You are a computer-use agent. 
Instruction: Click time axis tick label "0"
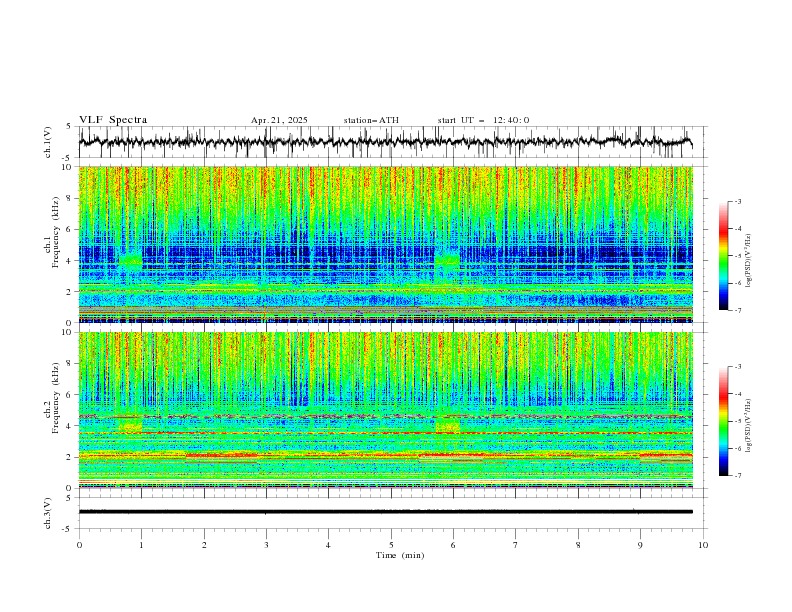tap(79, 545)
